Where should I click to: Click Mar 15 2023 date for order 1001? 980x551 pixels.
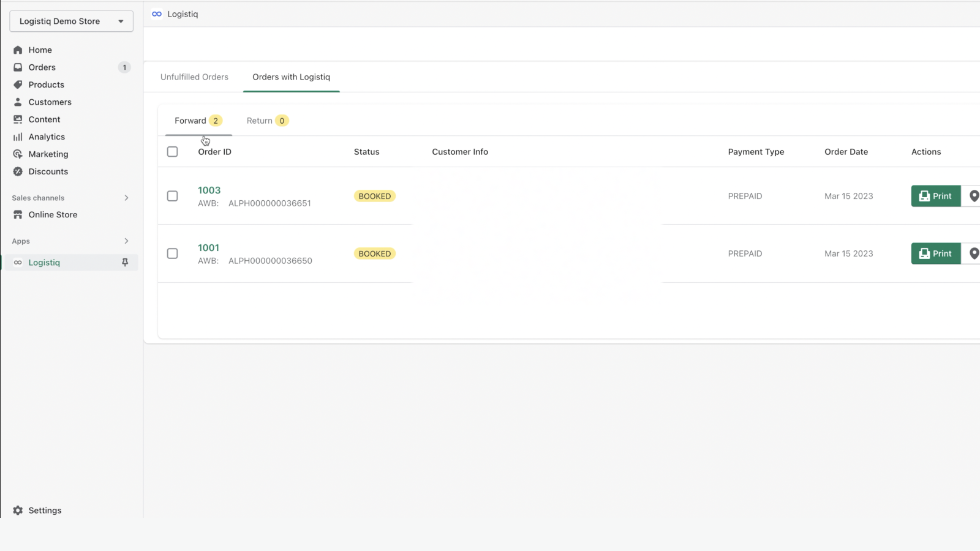click(848, 253)
